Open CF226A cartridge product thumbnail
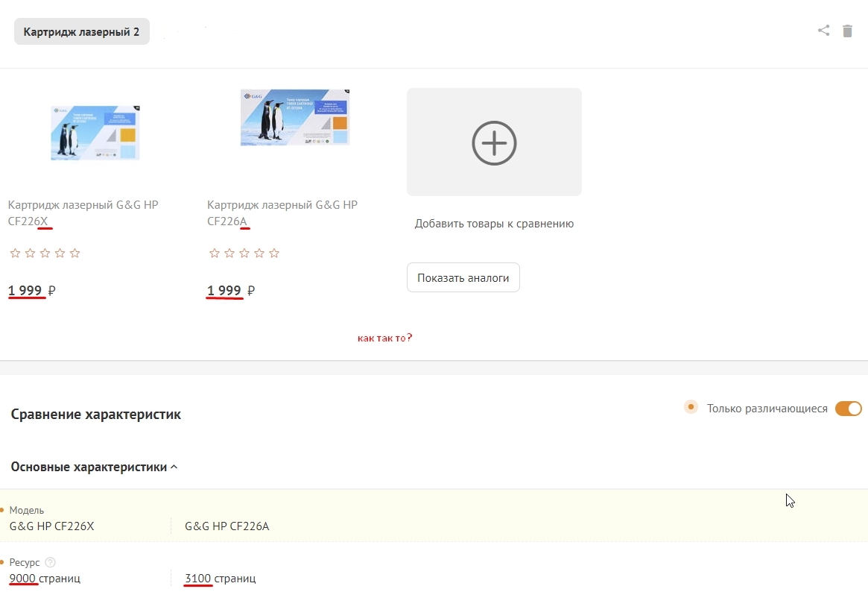The image size is (868, 592). (295, 117)
